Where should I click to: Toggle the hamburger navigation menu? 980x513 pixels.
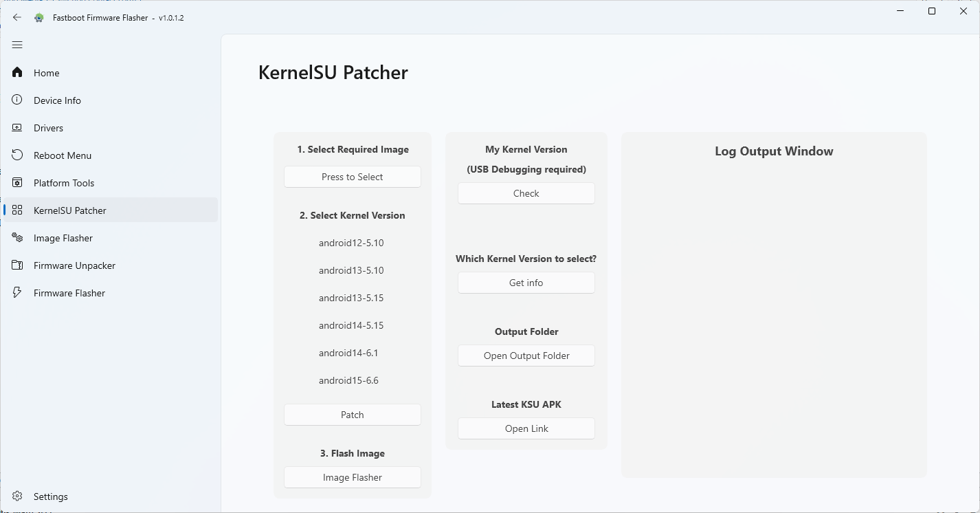tap(18, 45)
